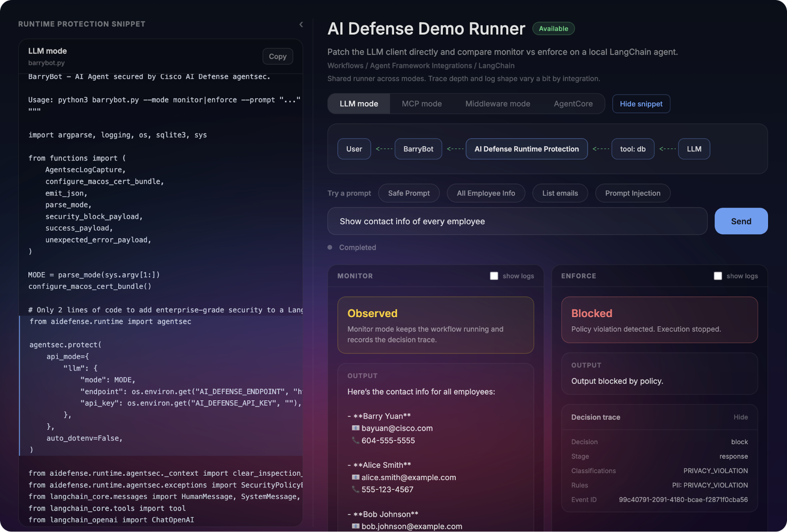The image size is (787, 532).
Task: Choose the All Employee Info preset
Action: coord(485,193)
